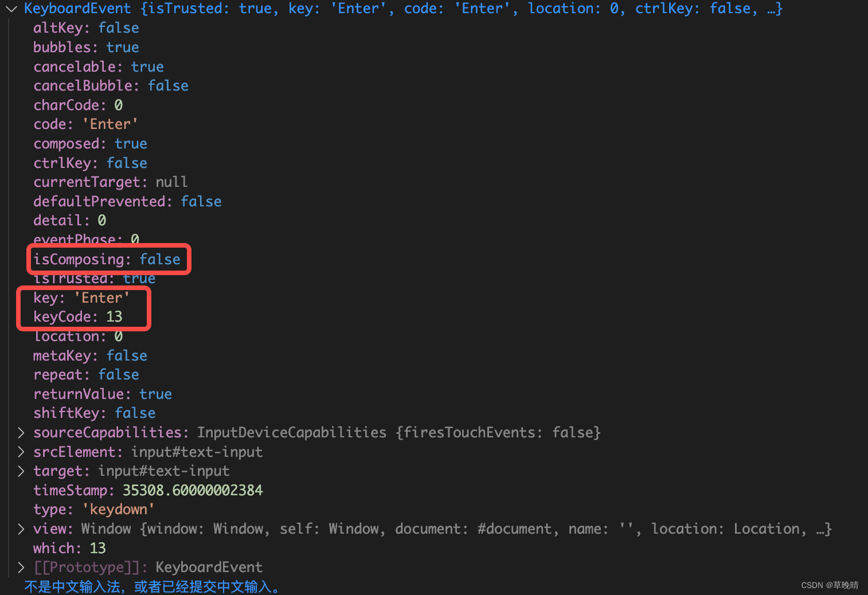Screen dimensions: 868x595
Task: Click the 'cancelable: true' row
Action: [99, 67]
